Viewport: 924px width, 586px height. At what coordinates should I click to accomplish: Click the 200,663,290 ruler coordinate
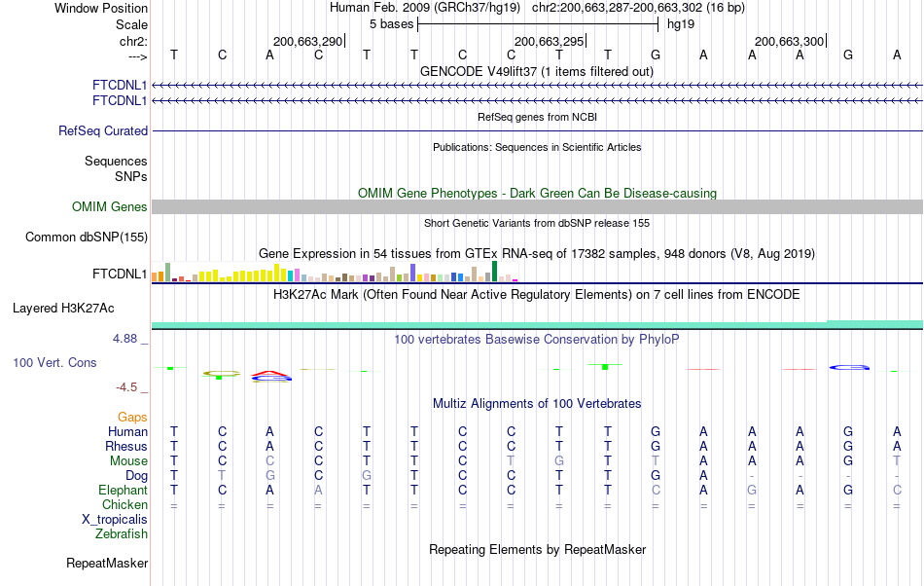(307, 41)
